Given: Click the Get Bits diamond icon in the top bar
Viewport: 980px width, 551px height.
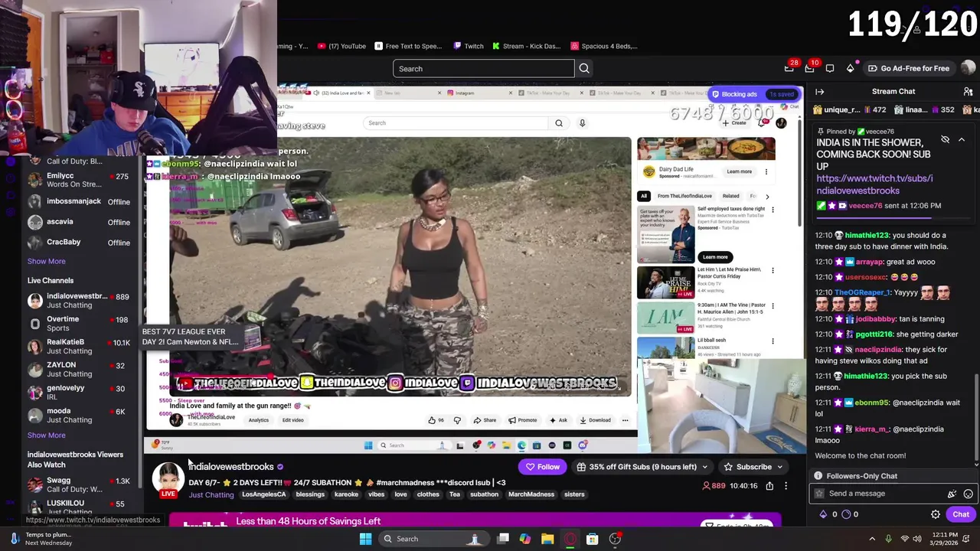Looking at the screenshot, I should click(850, 68).
